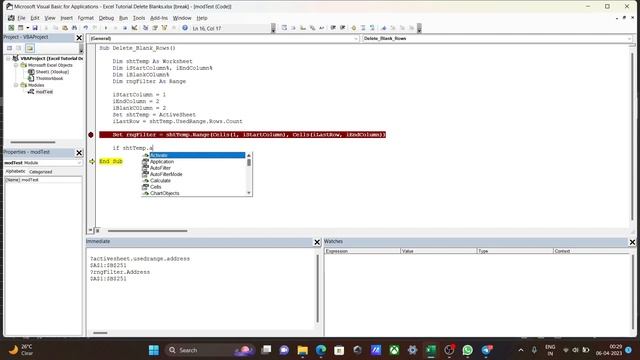
Task: Toggle Design Mode icon
Action: (x=134, y=28)
